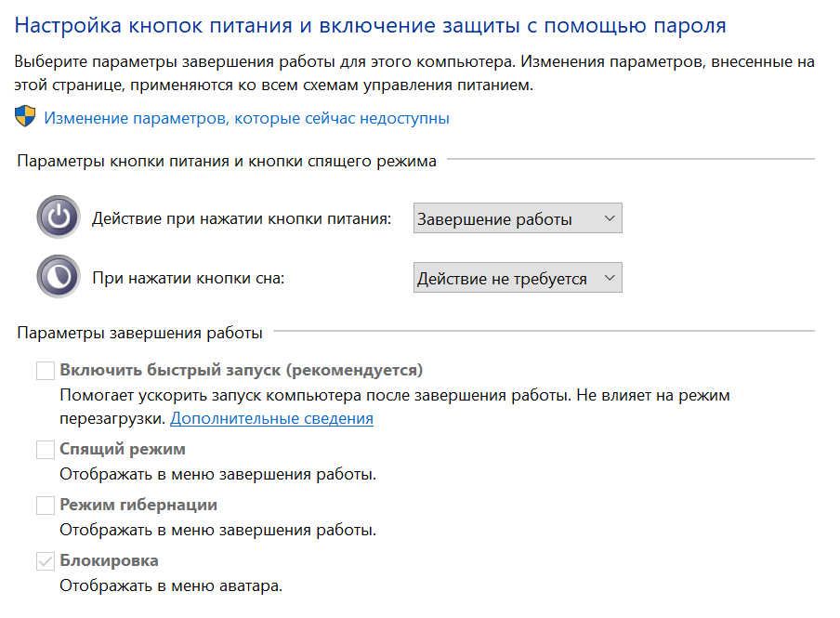Click the UAC shield icon
The width and height of the screenshot is (840, 618).
(25, 116)
